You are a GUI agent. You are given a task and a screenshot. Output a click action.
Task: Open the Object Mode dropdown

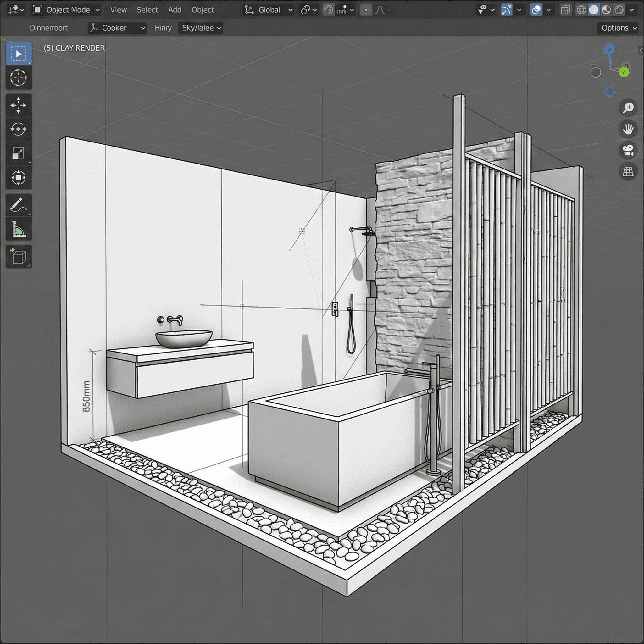[x=66, y=10]
